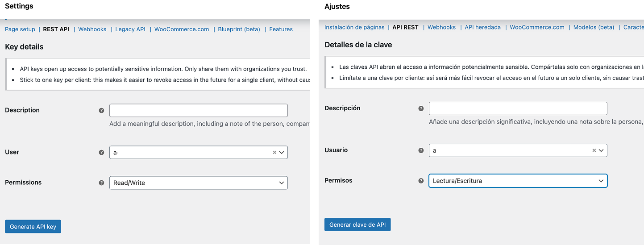The image size is (644, 245).
Task: Focus the Descripción text field
Action: (518, 108)
